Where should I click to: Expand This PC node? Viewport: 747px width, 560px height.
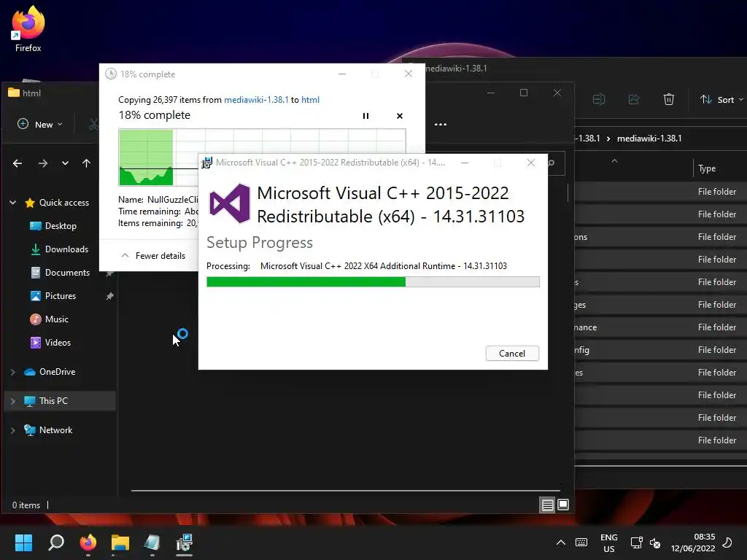13,401
